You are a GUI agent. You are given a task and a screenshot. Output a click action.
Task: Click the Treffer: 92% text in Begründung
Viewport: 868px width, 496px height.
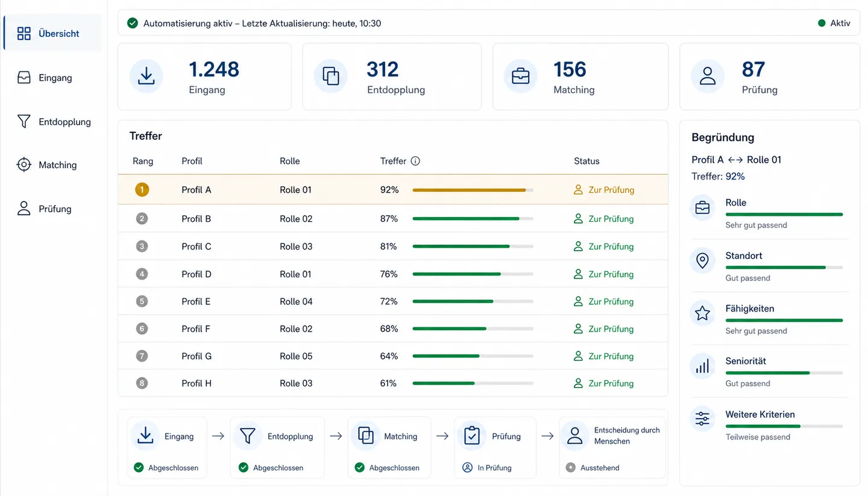tap(718, 177)
